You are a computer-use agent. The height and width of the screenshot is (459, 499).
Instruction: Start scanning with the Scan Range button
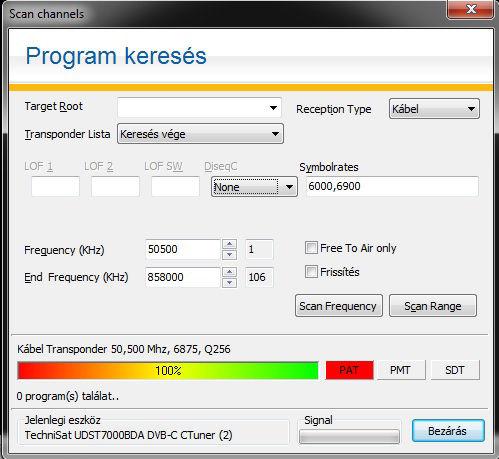pyautogui.click(x=433, y=306)
